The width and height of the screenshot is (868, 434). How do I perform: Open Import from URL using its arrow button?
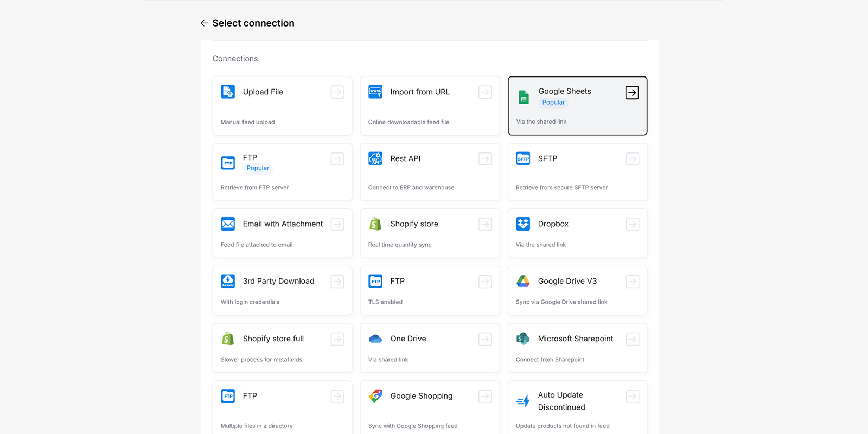[485, 92]
